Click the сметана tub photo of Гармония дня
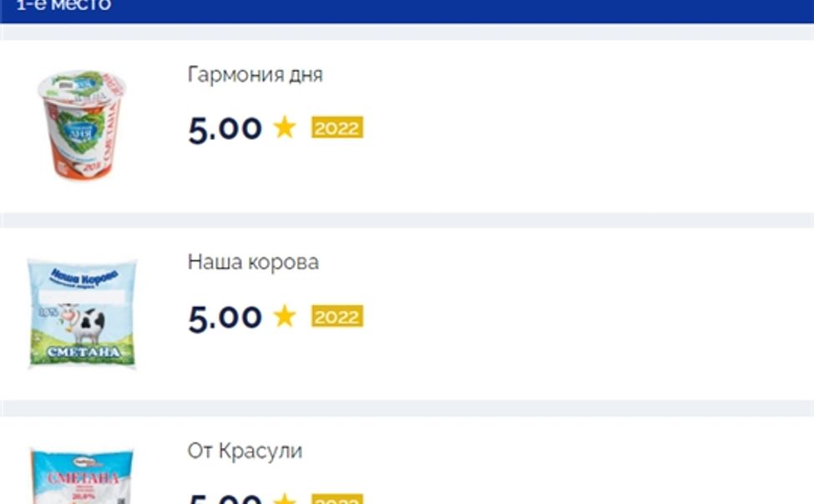Image resolution: width=814 pixels, height=504 pixels. 81,125
